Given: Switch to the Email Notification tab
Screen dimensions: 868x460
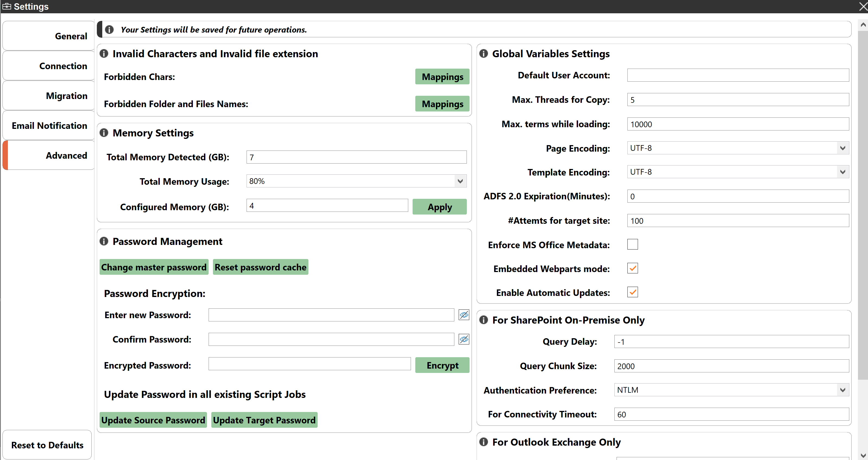Looking at the screenshot, I should (x=49, y=125).
